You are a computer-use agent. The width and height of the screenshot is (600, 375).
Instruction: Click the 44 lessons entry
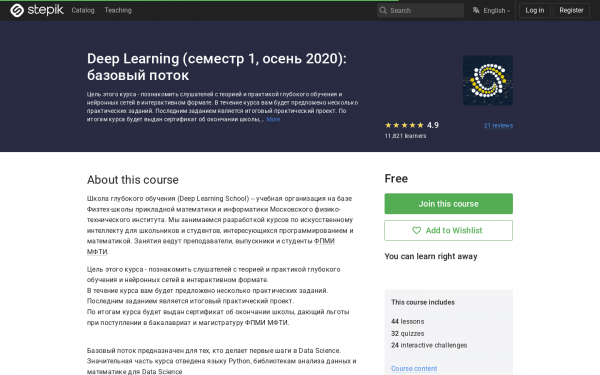coord(408,321)
